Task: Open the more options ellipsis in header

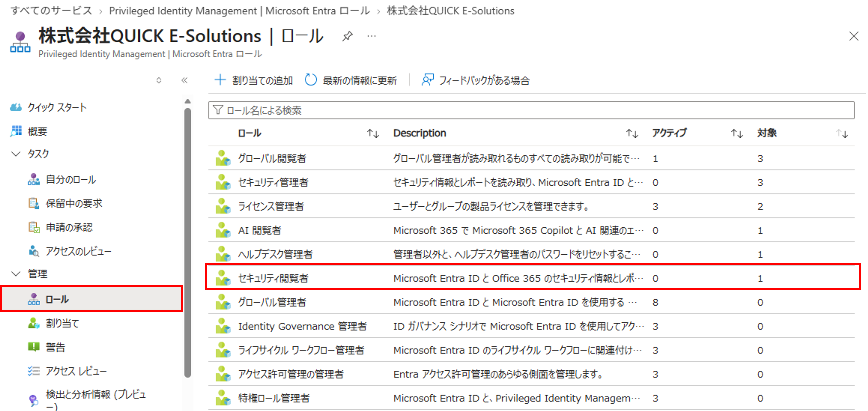Action: click(371, 36)
